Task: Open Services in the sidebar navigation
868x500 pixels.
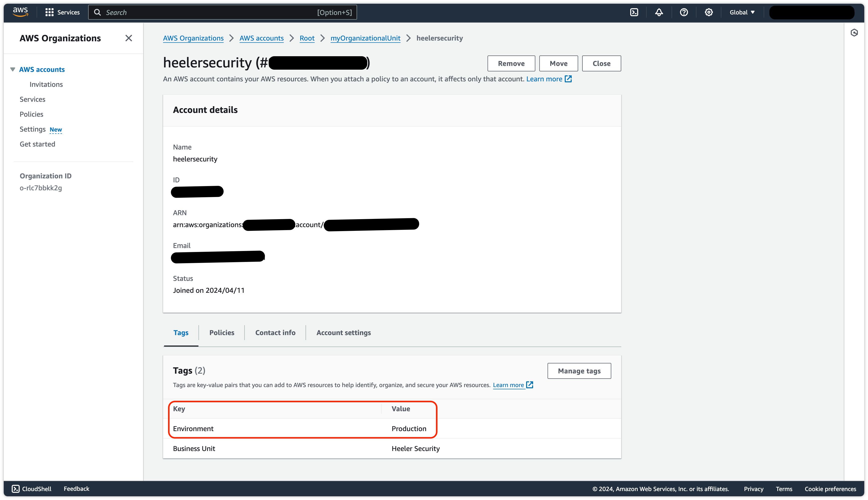Action: point(32,99)
